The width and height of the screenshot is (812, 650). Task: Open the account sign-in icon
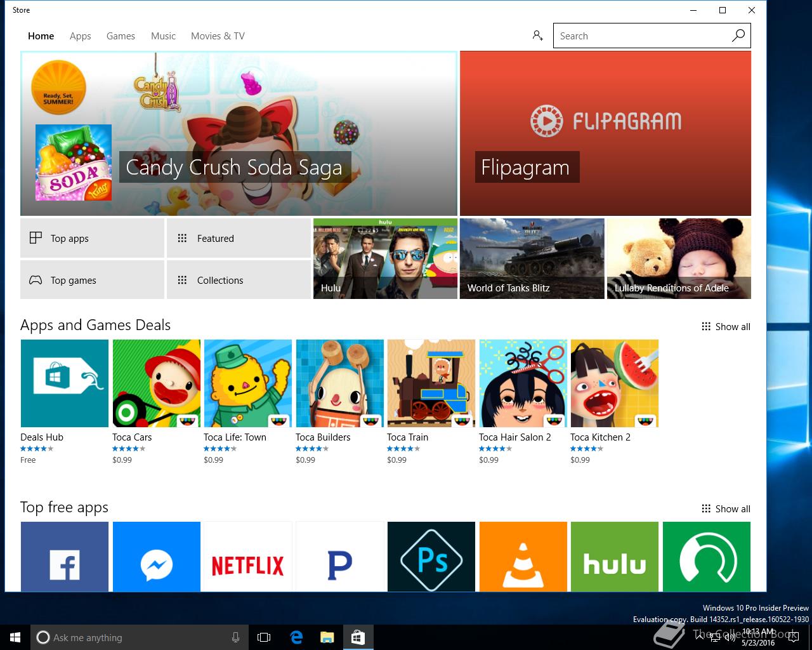[537, 36]
